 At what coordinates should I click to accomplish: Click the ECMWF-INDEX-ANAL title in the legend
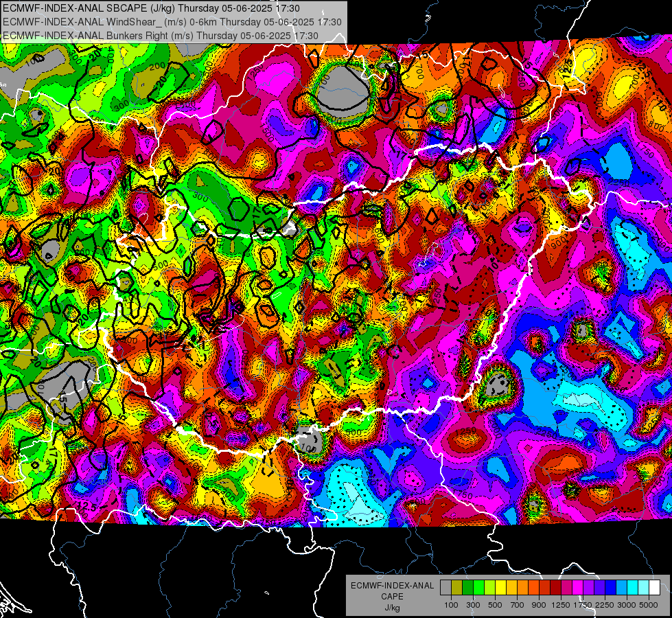click(392, 586)
